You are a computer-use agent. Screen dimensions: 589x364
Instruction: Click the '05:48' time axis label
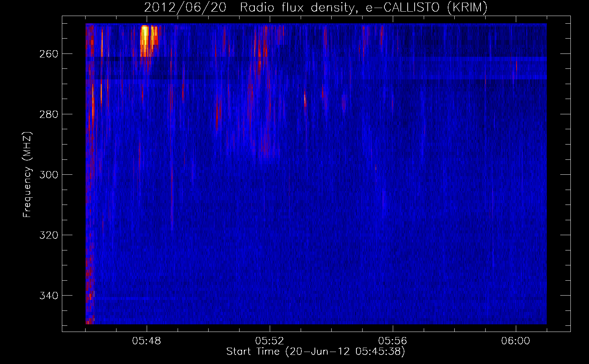(x=147, y=341)
